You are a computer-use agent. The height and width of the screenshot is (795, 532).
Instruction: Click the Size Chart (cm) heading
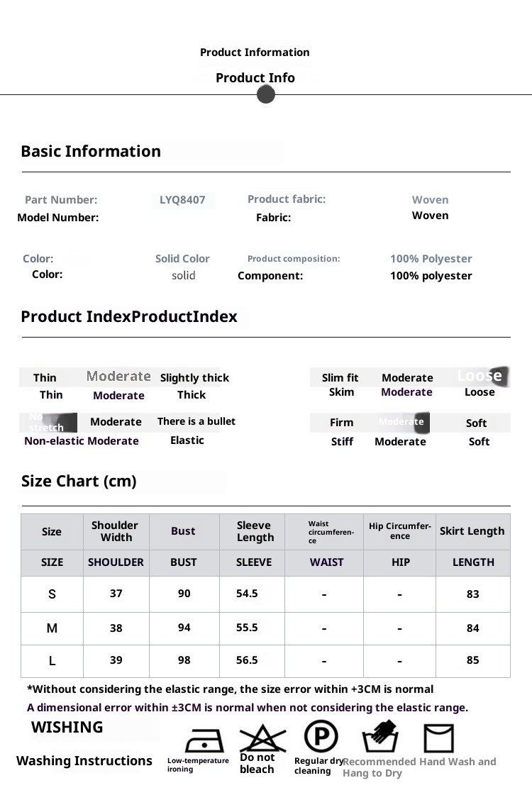pyautogui.click(x=79, y=482)
